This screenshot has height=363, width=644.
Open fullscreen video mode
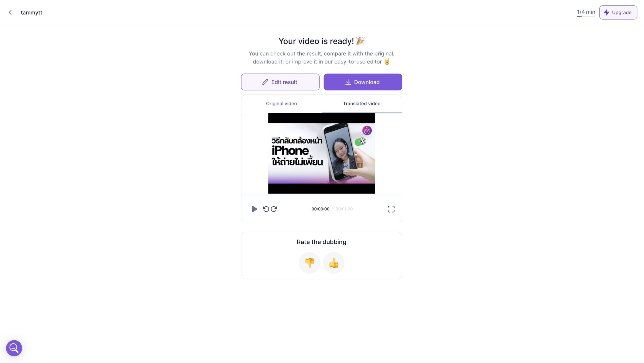click(x=391, y=209)
